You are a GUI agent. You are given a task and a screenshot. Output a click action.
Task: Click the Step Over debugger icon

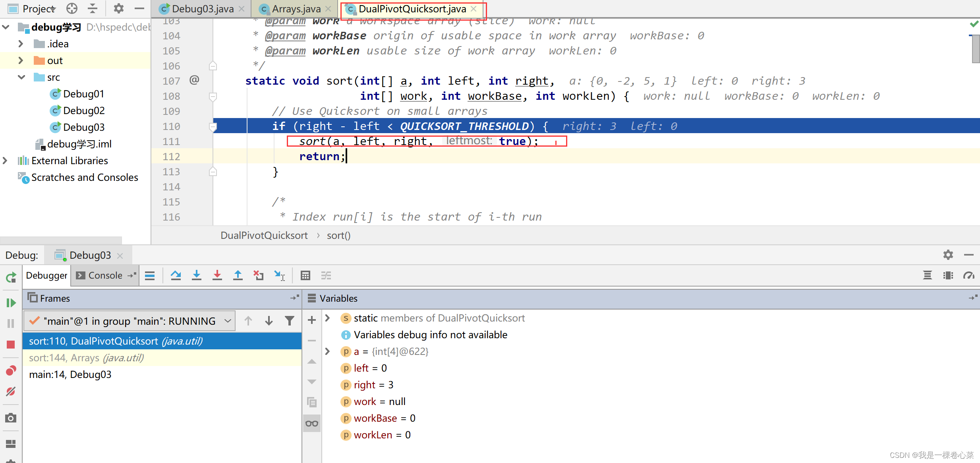[176, 275]
